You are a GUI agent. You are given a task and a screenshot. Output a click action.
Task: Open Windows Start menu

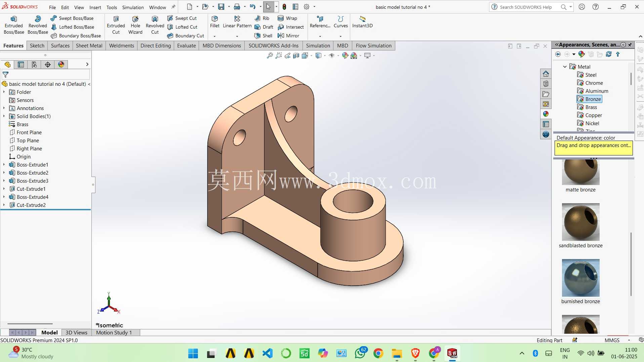click(x=193, y=354)
